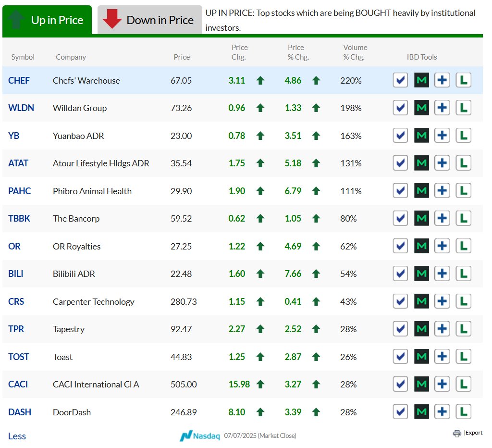The width and height of the screenshot is (492, 448).
Task: Click L icon for Carpenter Technology
Action: coord(463,301)
